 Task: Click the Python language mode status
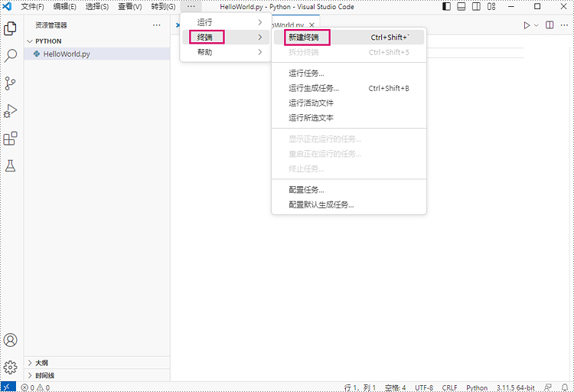coord(477,387)
